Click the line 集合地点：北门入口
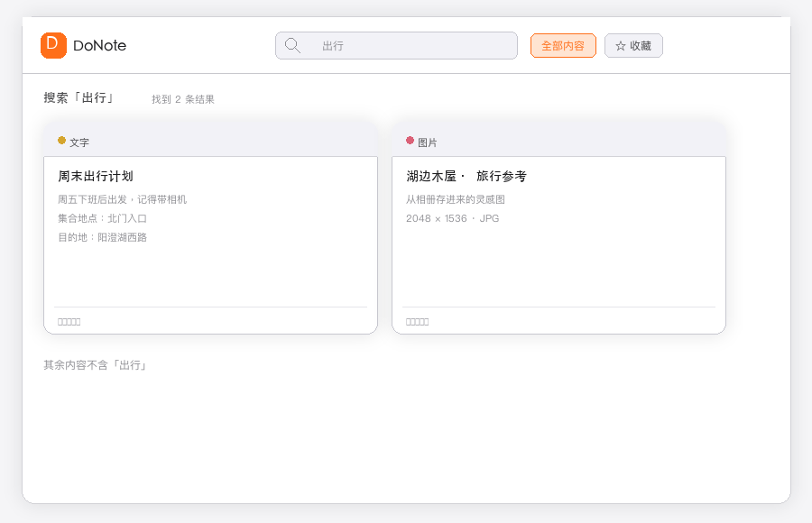812x523 pixels. 103,218
